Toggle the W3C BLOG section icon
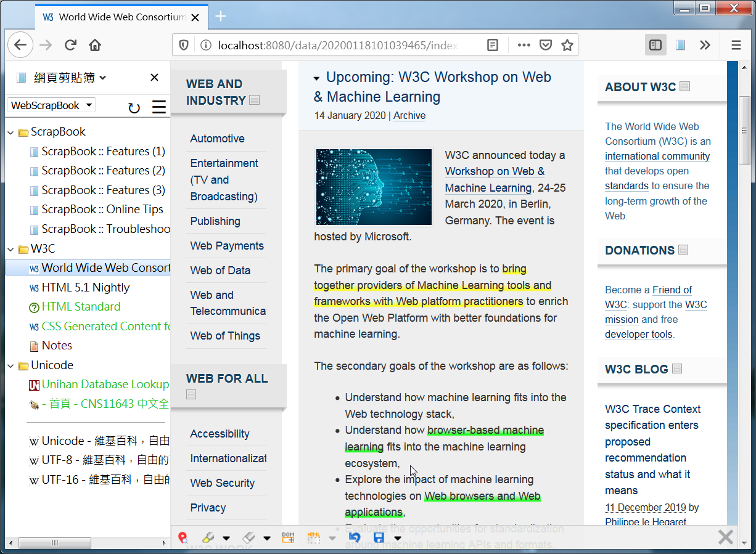756x554 pixels. click(677, 369)
